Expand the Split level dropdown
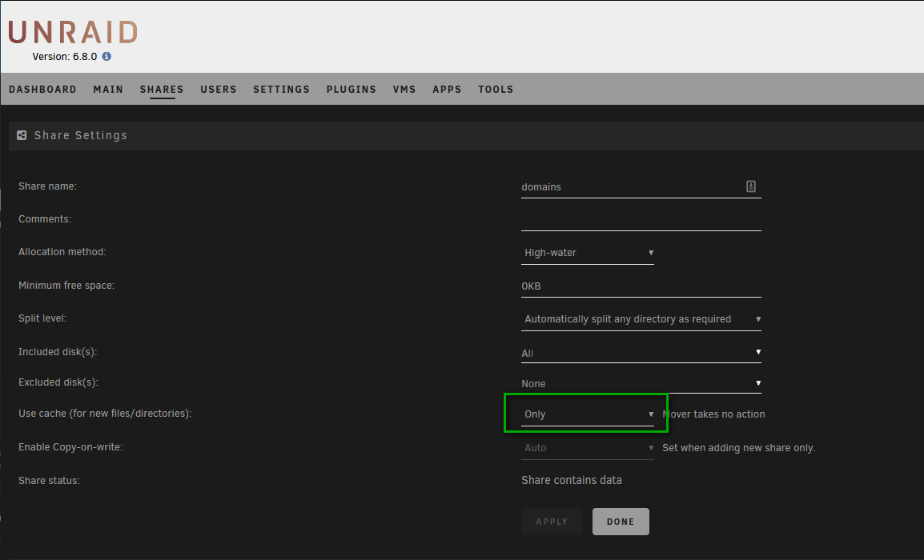The width and height of the screenshot is (924, 560). 641,319
